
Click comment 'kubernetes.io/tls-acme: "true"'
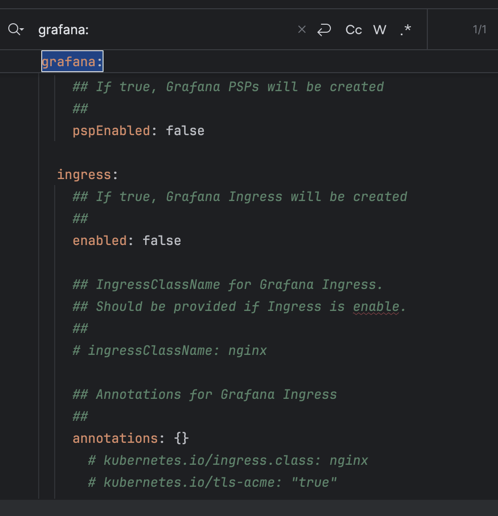tap(213, 482)
